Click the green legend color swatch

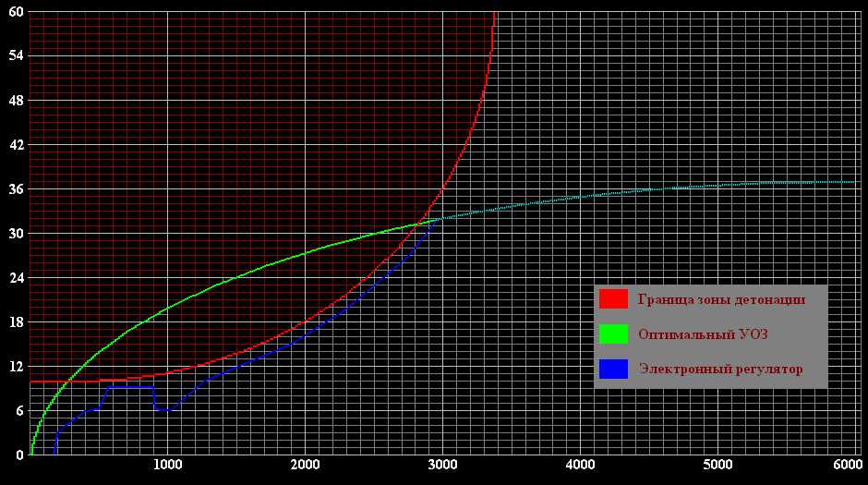coord(613,333)
